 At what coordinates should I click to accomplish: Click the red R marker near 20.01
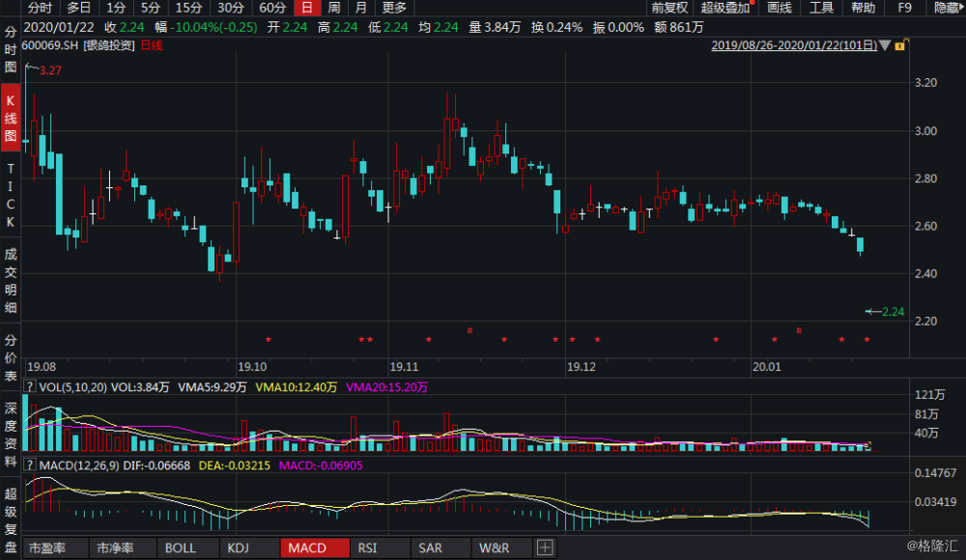click(x=799, y=331)
